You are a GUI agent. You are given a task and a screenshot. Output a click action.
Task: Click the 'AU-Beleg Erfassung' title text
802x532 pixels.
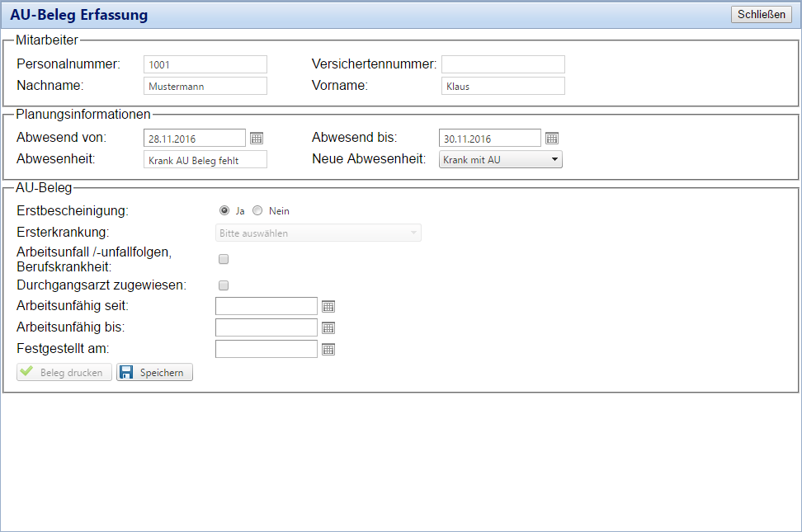tap(78, 15)
